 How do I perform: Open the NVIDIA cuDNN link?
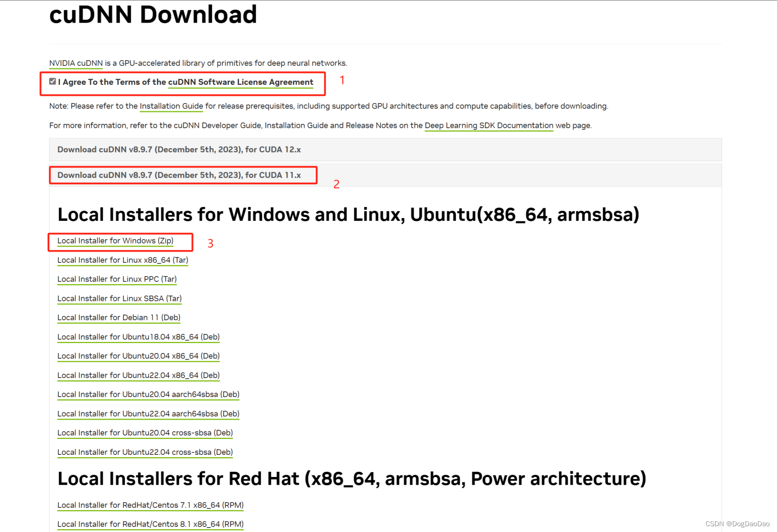coord(76,63)
